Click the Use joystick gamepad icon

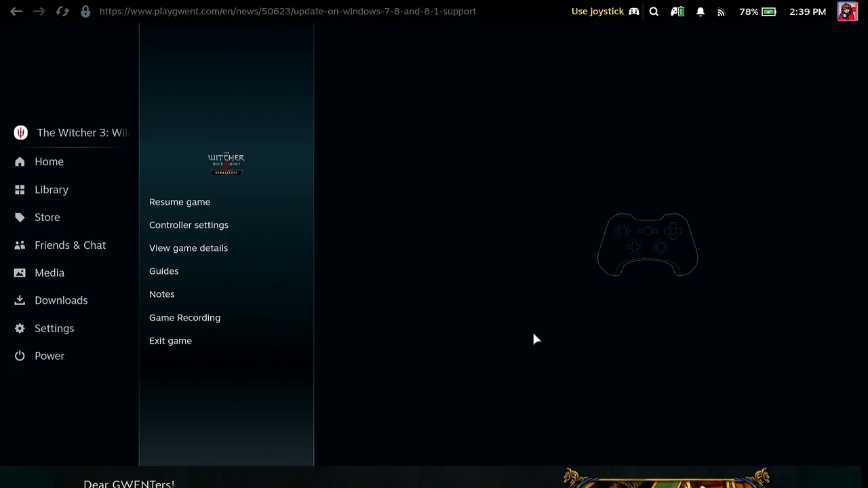coord(634,12)
